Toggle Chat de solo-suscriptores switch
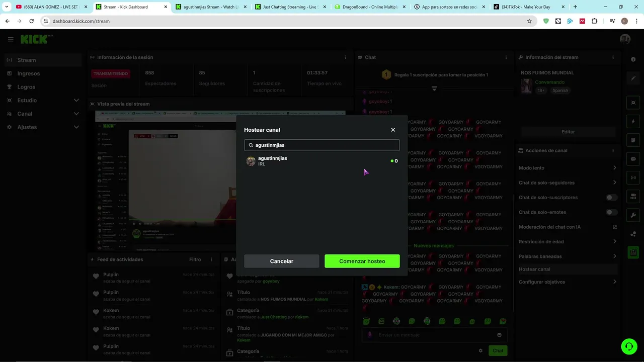This screenshot has width=644, height=362. (x=611, y=198)
